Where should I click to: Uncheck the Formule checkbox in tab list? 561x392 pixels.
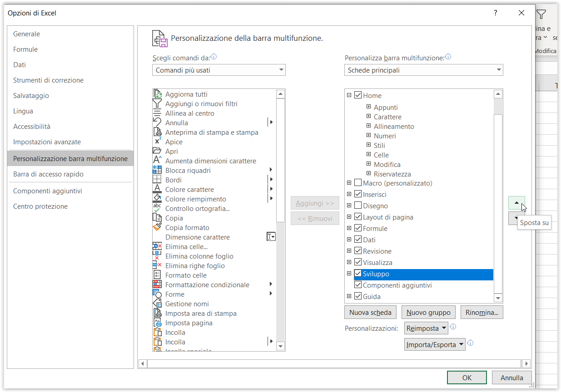coord(358,228)
